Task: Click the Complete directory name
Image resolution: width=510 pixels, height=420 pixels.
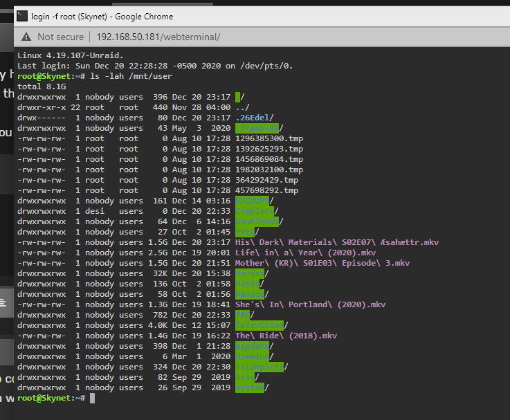Action: pyautogui.click(x=255, y=211)
